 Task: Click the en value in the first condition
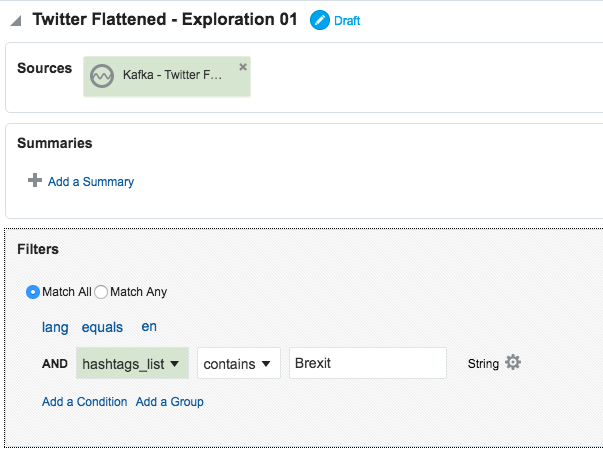(x=149, y=327)
